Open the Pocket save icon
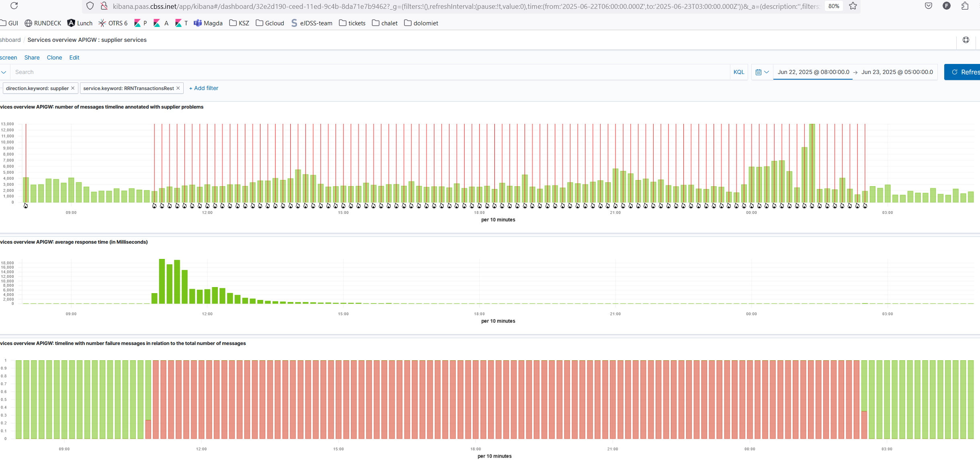This screenshot has height=460, width=980. point(928,6)
